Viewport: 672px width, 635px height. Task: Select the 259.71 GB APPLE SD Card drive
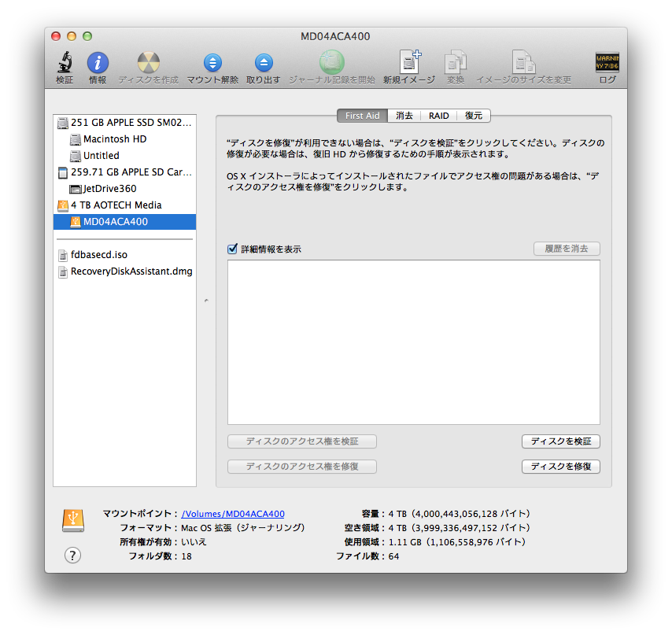tap(124, 172)
